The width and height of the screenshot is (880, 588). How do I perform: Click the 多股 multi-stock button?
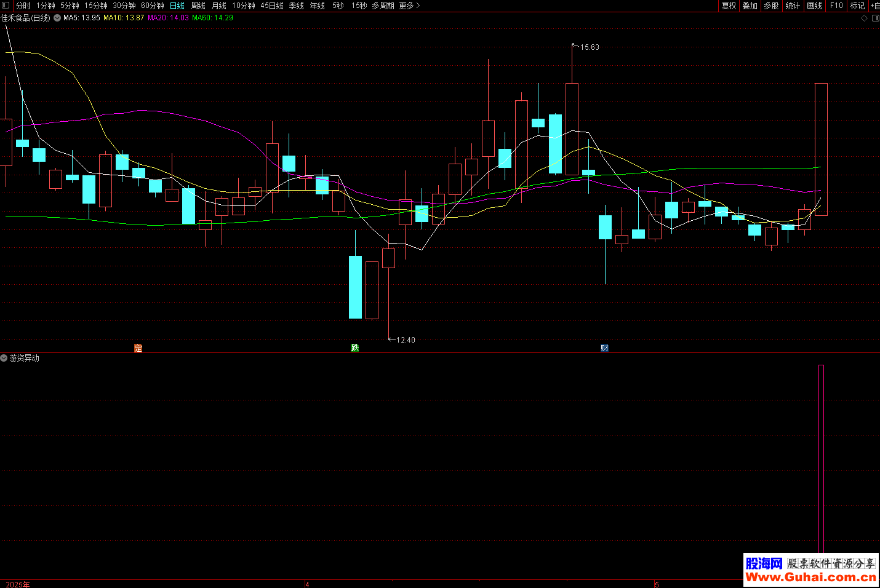coord(772,6)
